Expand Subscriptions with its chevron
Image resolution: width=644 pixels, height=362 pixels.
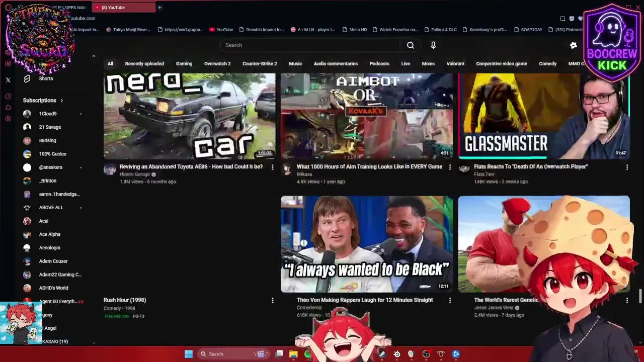pyautogui.click(x=61, y=101)
